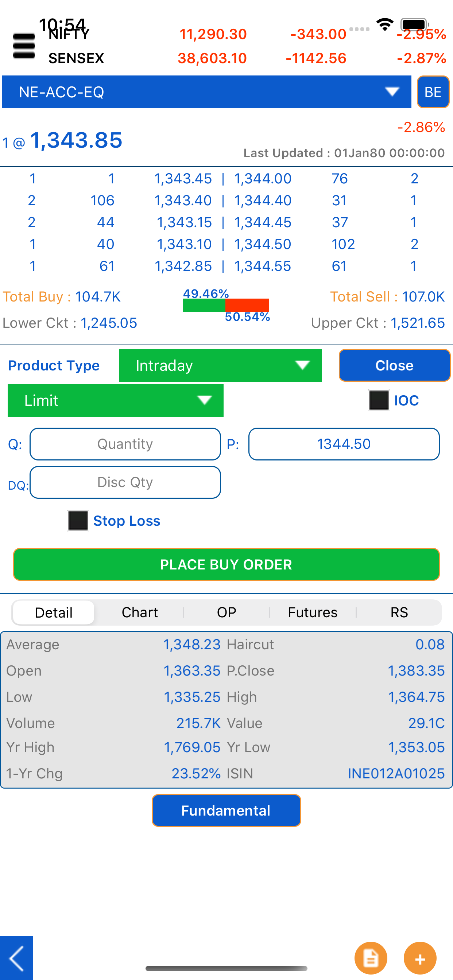This screenshot has width=453, height=980.
Task: Open the hamburger menu
Action: [x=24, y=46]
